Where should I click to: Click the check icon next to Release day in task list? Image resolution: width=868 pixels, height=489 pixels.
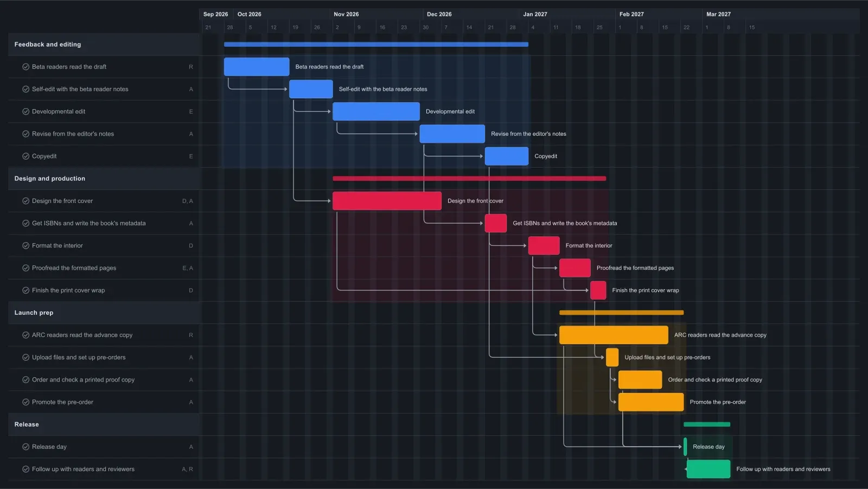[x=25, y=447]
